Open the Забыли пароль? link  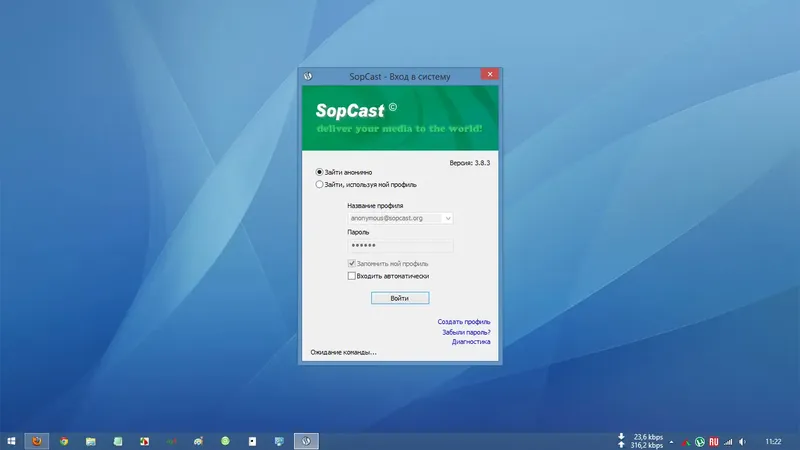pos(466,332)
